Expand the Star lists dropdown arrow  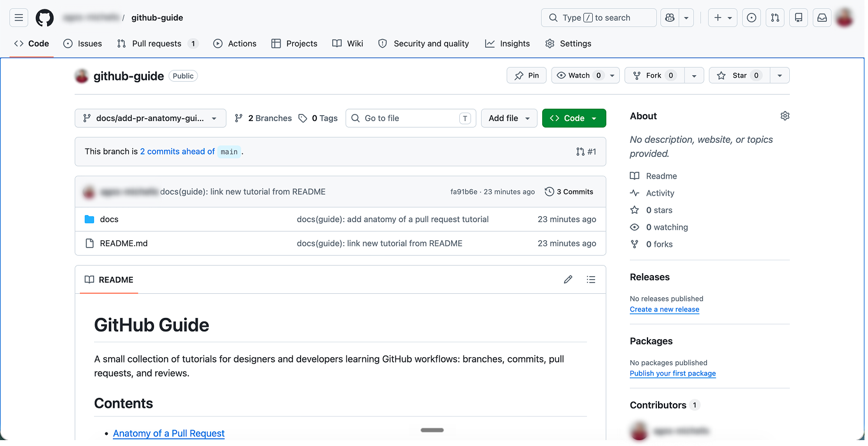780,75
